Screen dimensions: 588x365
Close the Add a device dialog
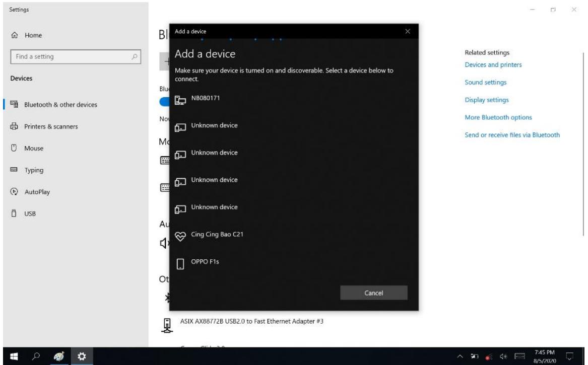(x=408, y=32)
